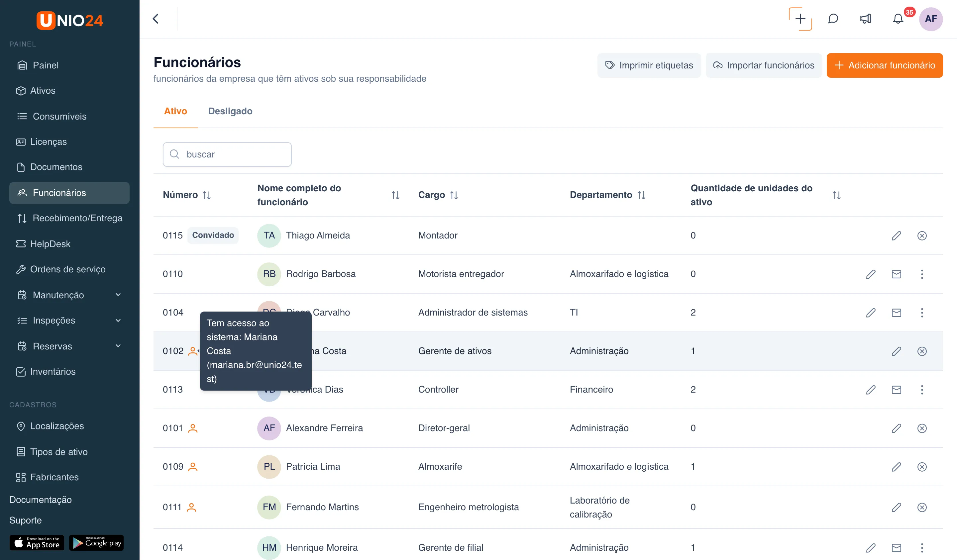The width and height of the screenshot is (957, 560).
Task: Open the announcements megaphone icon
Action: [866, 19]
